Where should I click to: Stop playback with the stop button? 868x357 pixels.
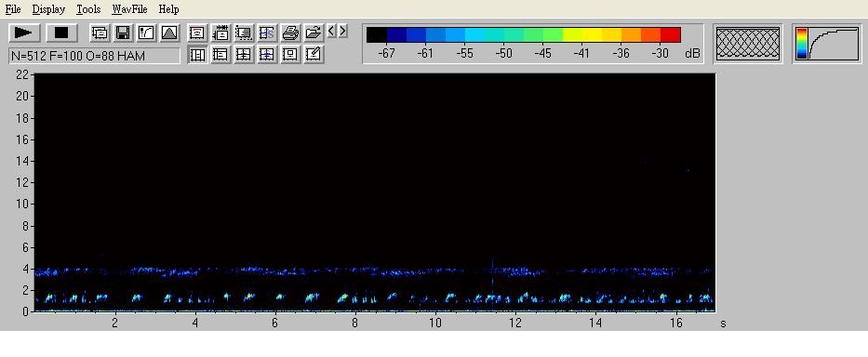click(61, 33)
